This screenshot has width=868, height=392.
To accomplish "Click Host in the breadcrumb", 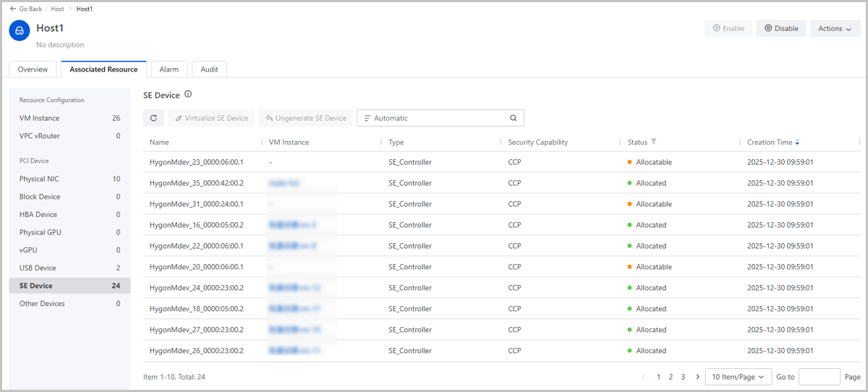I will (x=57, y=9).
